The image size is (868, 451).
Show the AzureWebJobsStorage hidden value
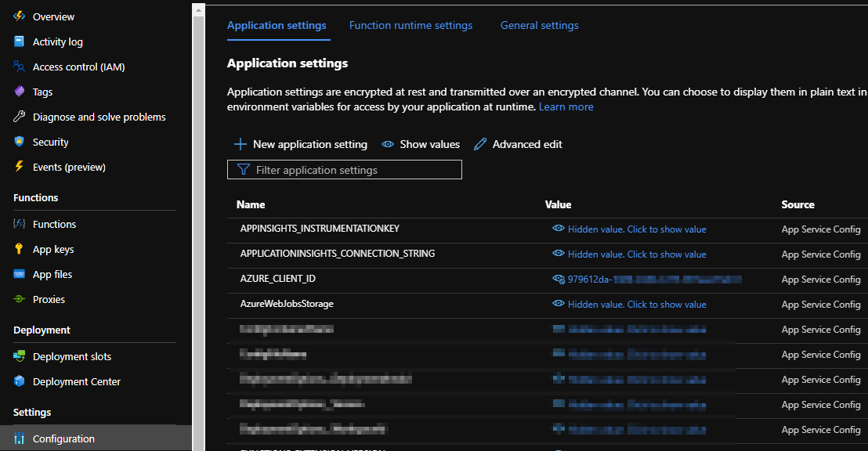coord(636,304)
